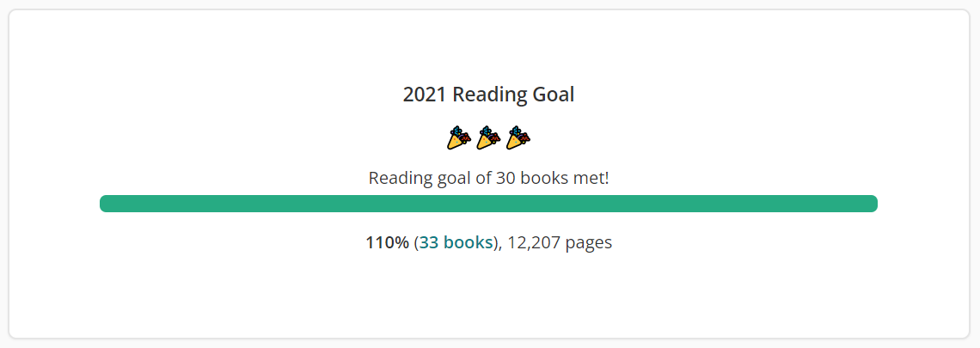
Task: Click the bold 110% percentage text
Action: coord(388,242)
